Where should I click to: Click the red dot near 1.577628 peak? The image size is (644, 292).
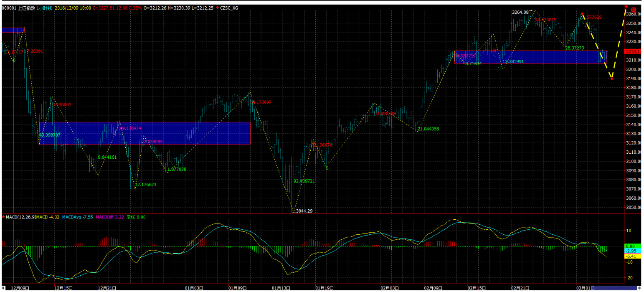click(x=582, y=14)
